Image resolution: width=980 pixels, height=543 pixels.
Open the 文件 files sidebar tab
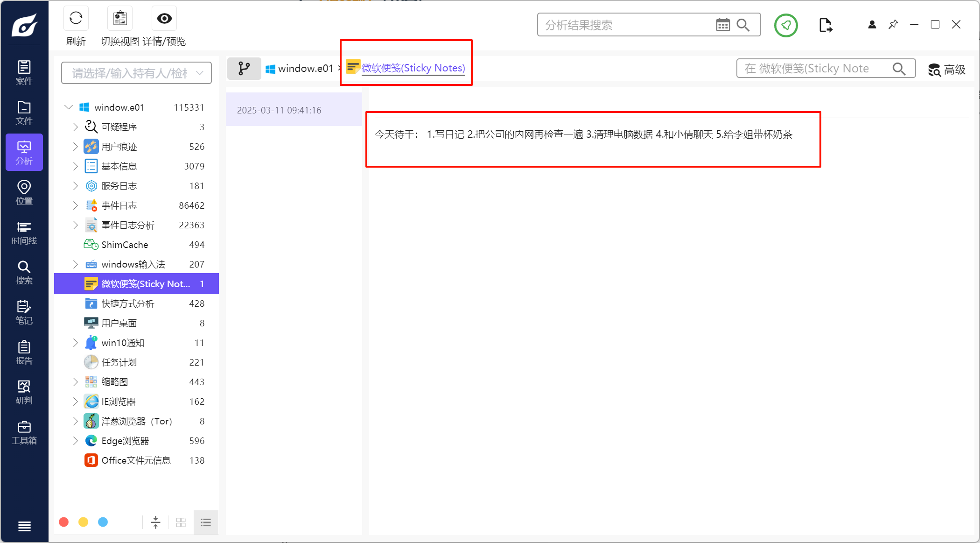tap(24, 113)
